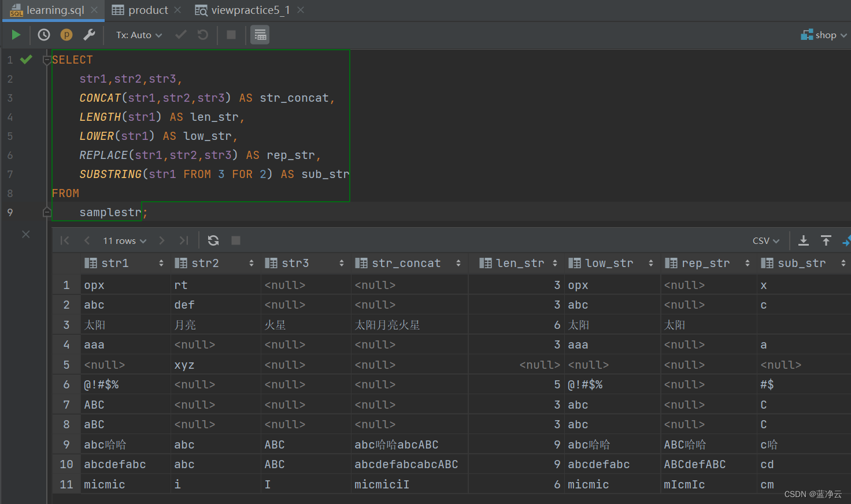This screenshot has width=851, height=504.
Task: Select the 'xyz' cell in str2
Action: [x=216, y=365]
